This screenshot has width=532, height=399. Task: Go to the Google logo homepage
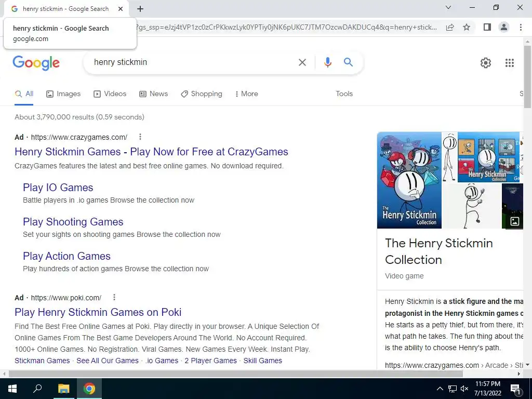36,63
